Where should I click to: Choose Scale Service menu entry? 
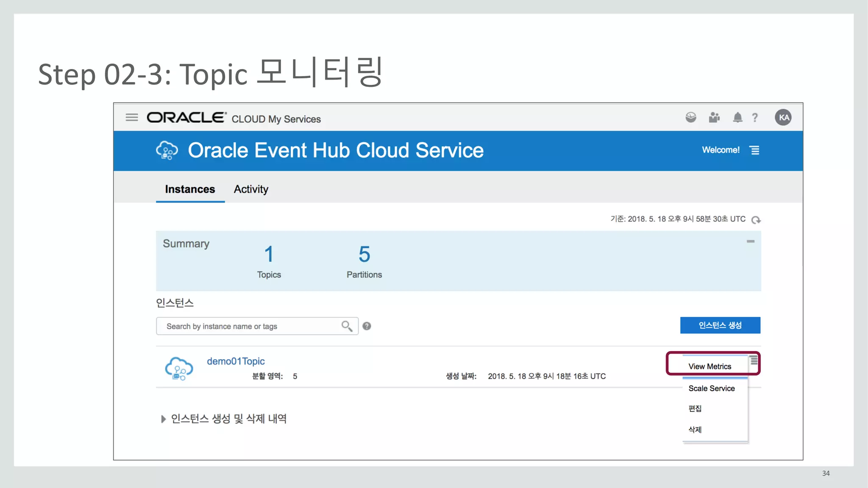click(711, 388)
